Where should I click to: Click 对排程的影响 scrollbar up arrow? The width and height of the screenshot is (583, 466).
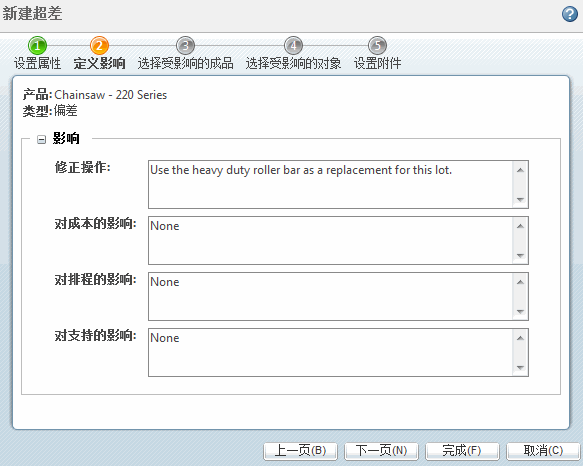pos(520,282)
